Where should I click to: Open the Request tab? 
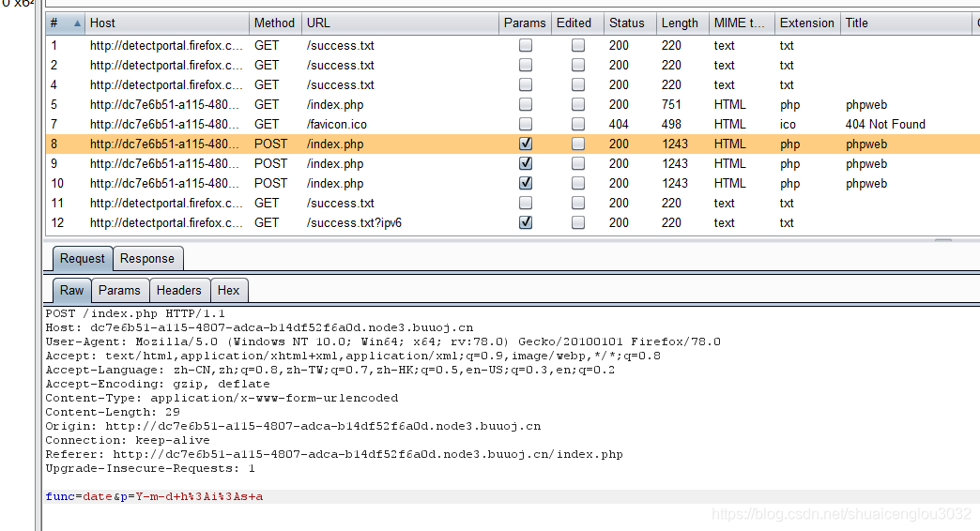click(83, 259)
